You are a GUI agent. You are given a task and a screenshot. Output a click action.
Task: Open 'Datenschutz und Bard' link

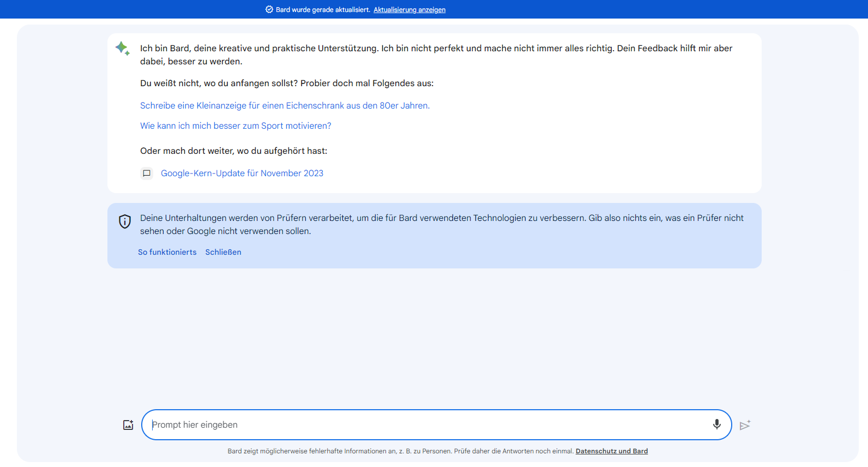(612, 451)
